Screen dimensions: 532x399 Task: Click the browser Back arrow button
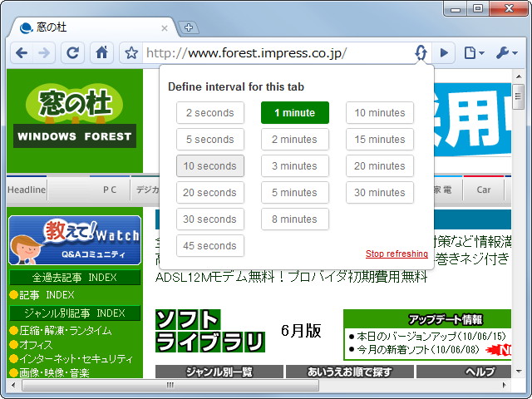tap(22, 53)
